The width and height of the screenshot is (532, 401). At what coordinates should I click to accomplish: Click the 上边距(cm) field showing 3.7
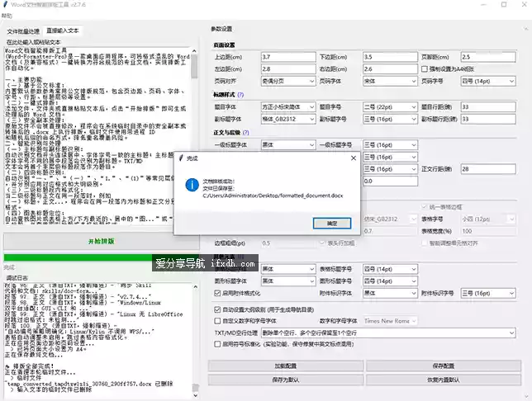pyautogui.click(x=288, y=57)
